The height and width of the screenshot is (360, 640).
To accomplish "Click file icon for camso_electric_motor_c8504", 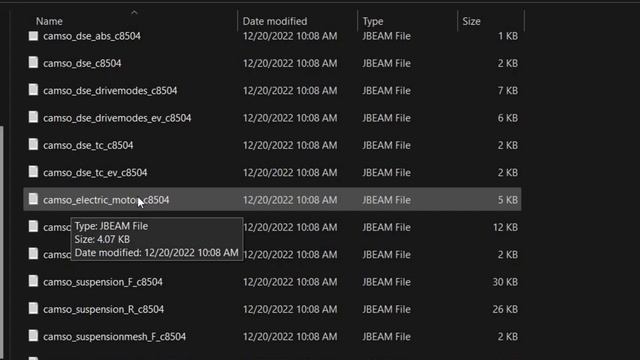I will click(33, 200).
